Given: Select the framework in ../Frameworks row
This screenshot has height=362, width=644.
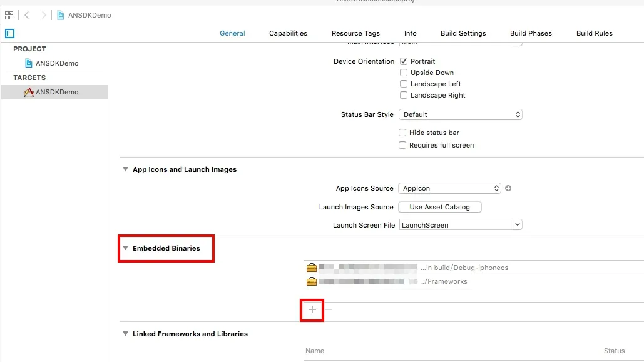Looking at the screenshot, I should pyautogui.click(x=474, y=281).
